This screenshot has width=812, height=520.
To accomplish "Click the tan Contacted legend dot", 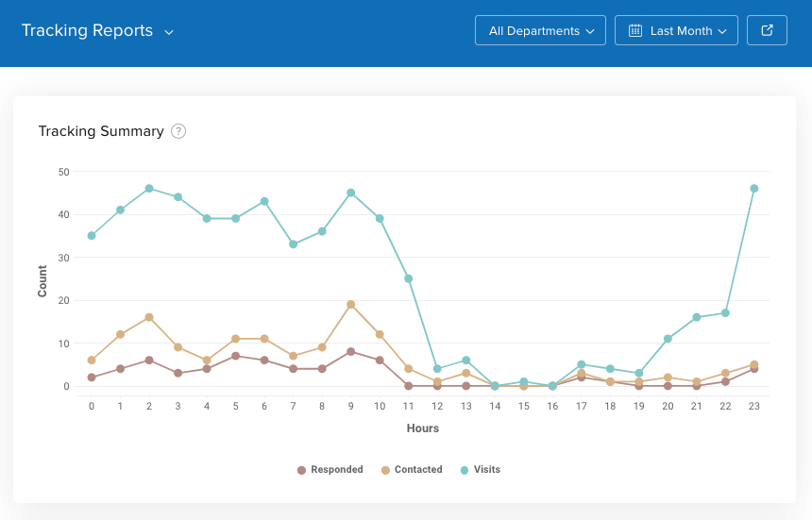I will click(385, 470).
